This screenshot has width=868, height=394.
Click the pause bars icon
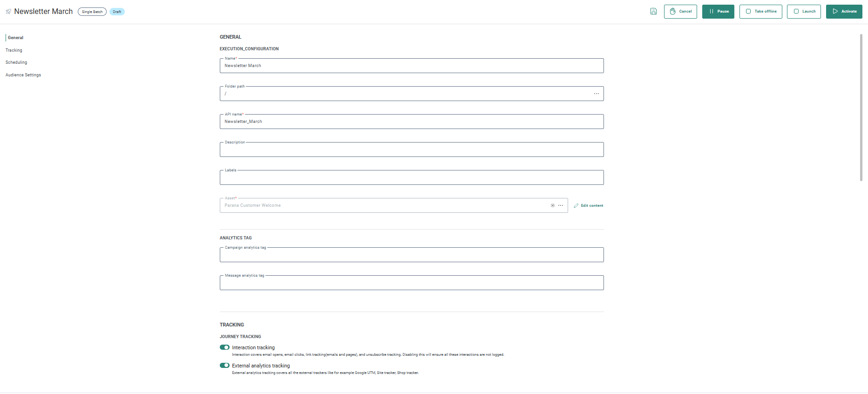pyautogui.click(x=711, y=12)
